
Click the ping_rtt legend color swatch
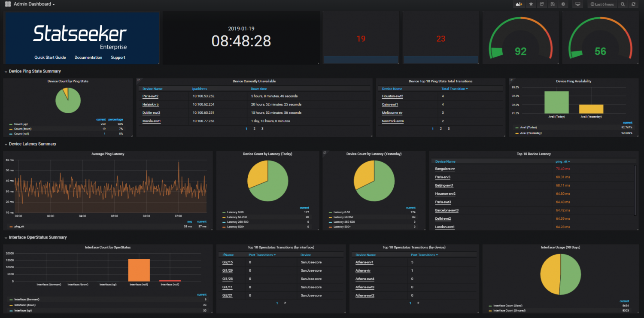(11, 226)
